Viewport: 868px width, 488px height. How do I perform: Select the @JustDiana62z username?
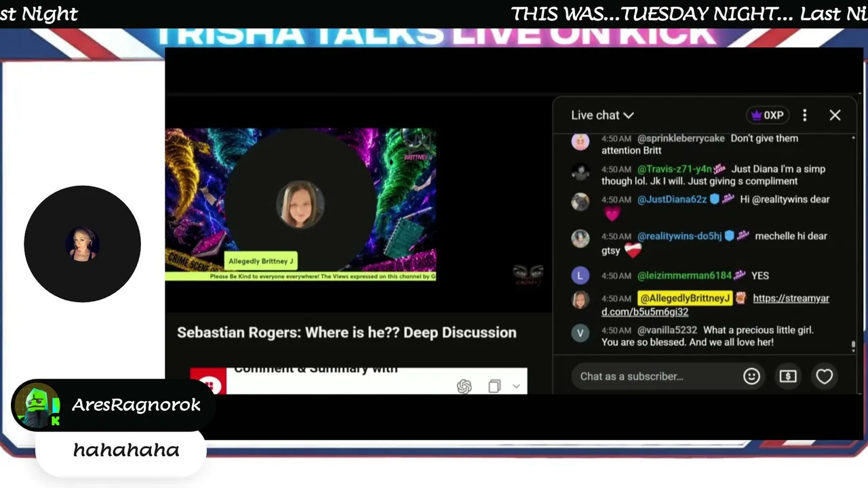[672, 199]
